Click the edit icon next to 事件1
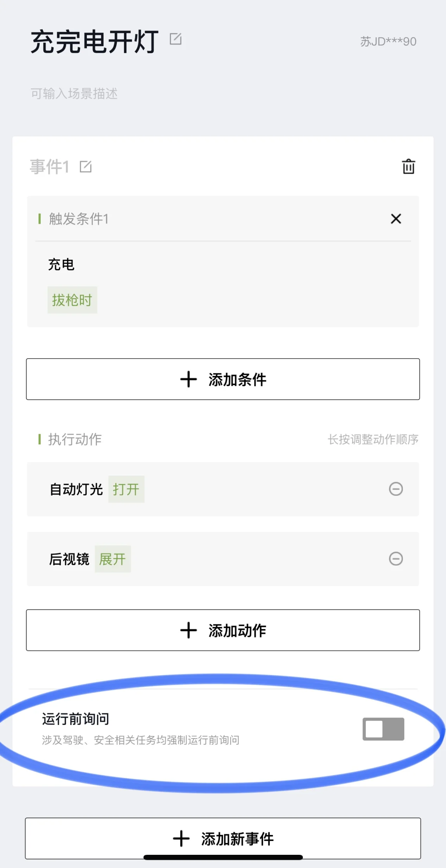446x868 pixels. (x=86, y=167)
